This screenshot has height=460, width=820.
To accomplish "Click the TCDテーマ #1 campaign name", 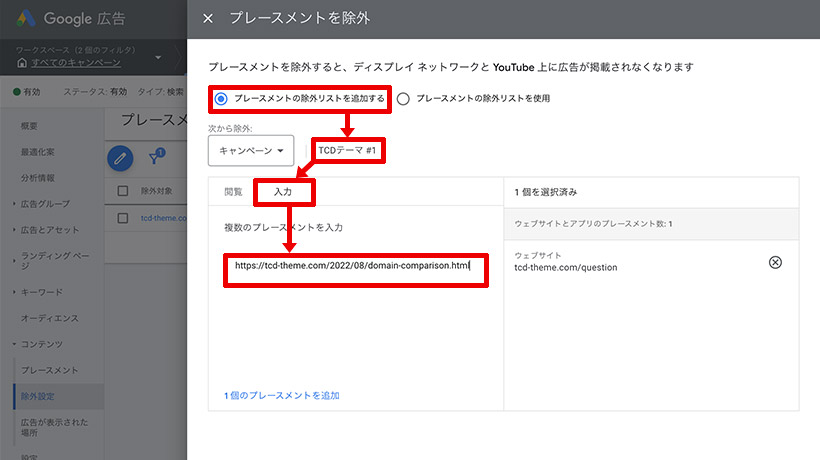I will pos(347,151).
